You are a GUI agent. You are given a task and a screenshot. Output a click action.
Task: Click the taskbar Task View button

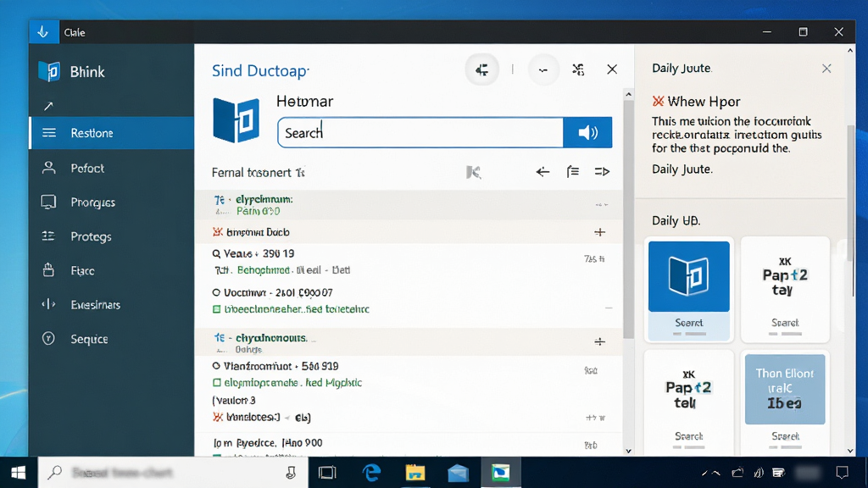click(x=327, y=473)
